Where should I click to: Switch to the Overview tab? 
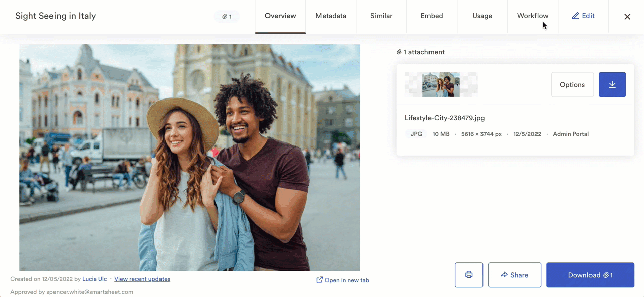(281, 17)
